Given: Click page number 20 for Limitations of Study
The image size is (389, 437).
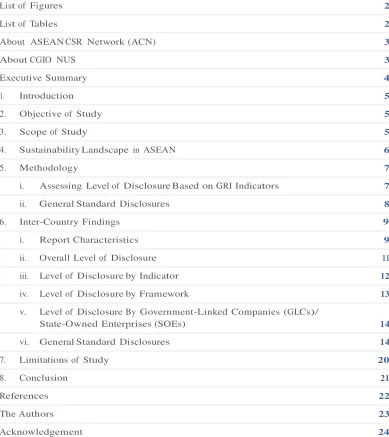Looking at the screenshot, I should coord(383,360).
